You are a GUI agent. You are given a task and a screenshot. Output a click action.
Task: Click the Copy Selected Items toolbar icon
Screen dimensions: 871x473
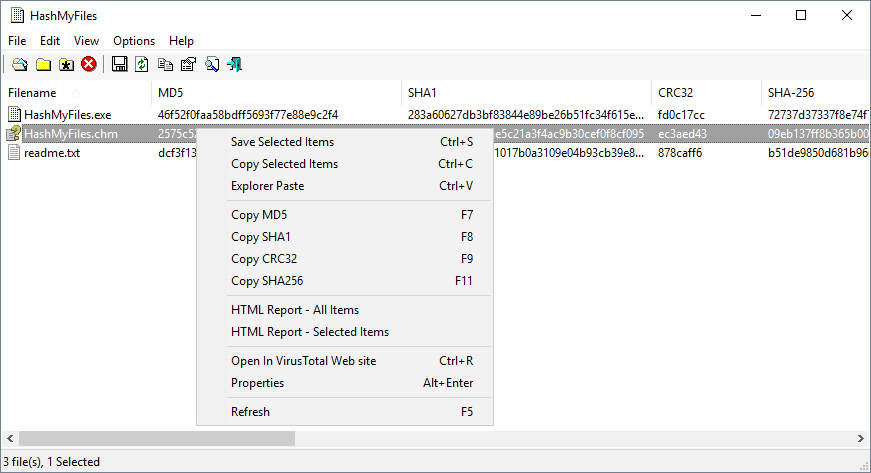(166, 65)
